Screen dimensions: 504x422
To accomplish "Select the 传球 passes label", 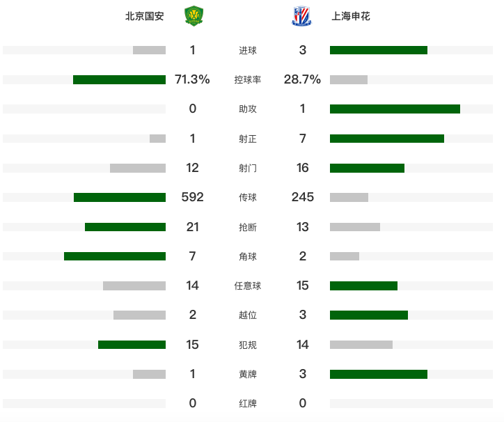I will tap(248, 197).
